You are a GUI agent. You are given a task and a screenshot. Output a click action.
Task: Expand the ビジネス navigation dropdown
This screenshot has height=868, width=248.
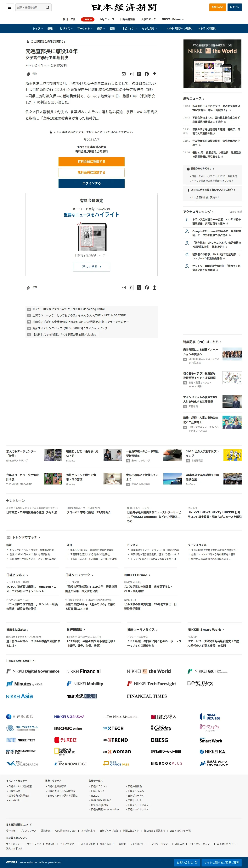(66, 29)
